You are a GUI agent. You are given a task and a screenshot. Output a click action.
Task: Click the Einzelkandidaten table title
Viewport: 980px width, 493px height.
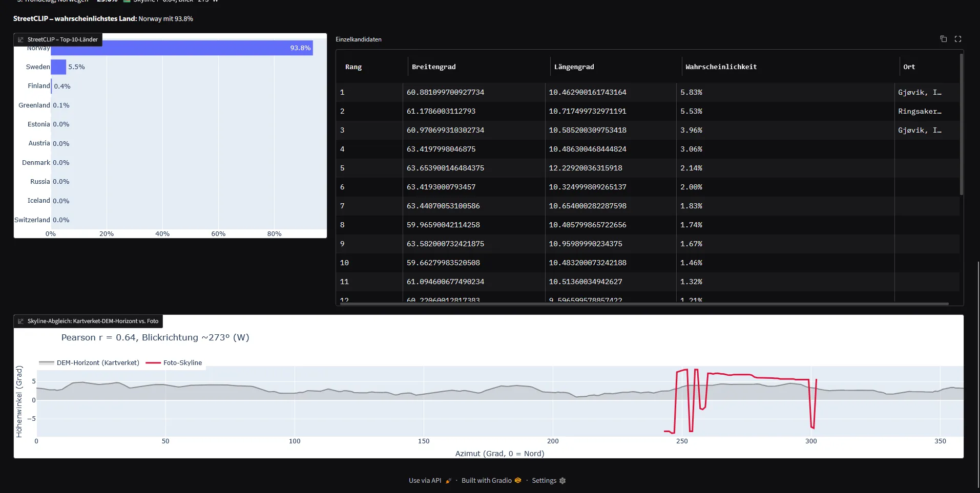click(359, 39)
